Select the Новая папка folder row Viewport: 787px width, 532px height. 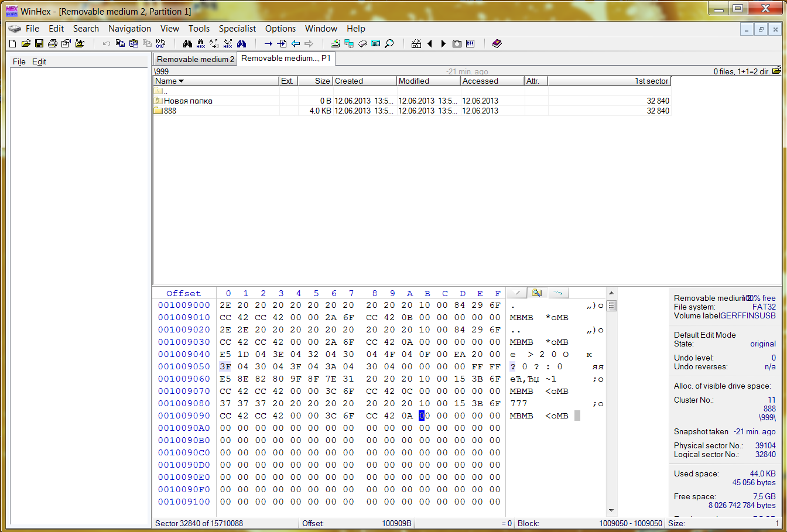coord(412,101)
